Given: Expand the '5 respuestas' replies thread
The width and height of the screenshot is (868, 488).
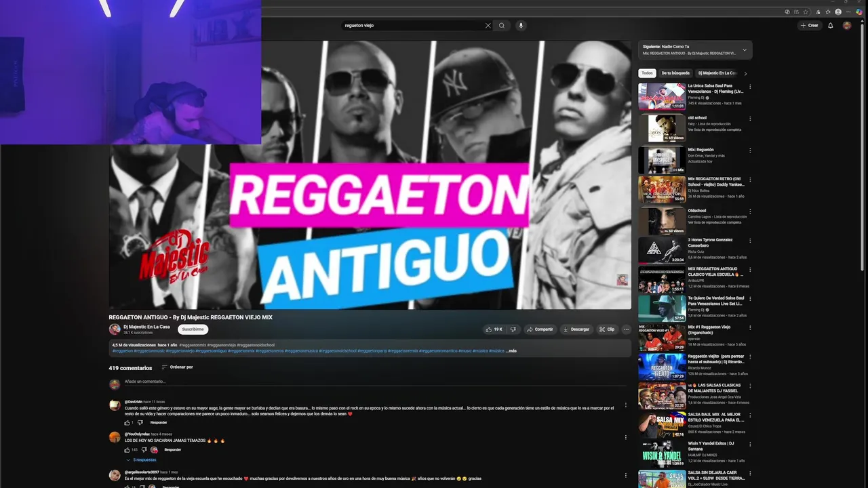Looking at the screenshot, I should [x=142, y=460].
